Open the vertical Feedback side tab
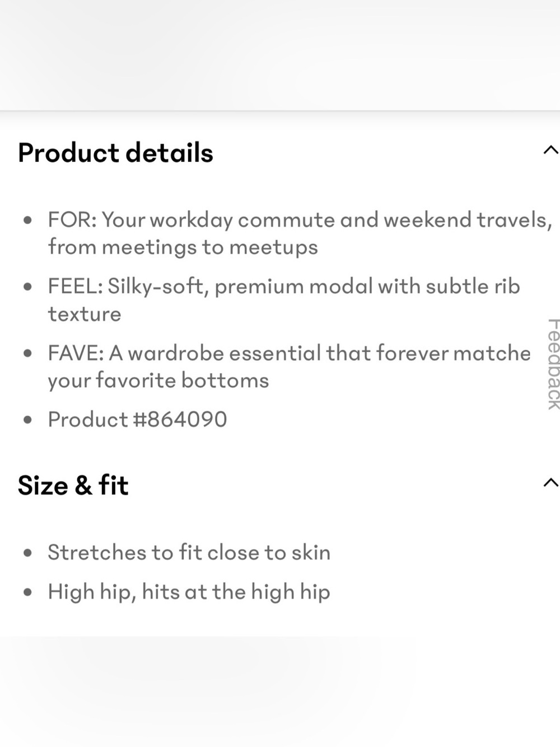The width and height of the screenshot is (560, 747). [553, 364]
